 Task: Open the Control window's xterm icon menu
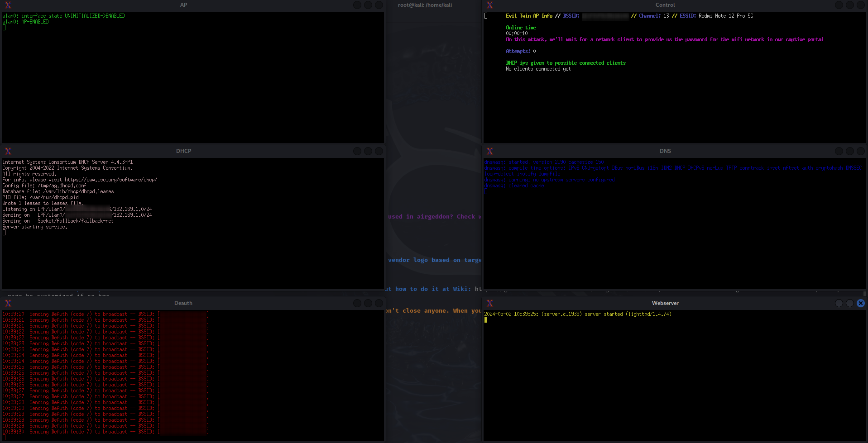(489, 5)
